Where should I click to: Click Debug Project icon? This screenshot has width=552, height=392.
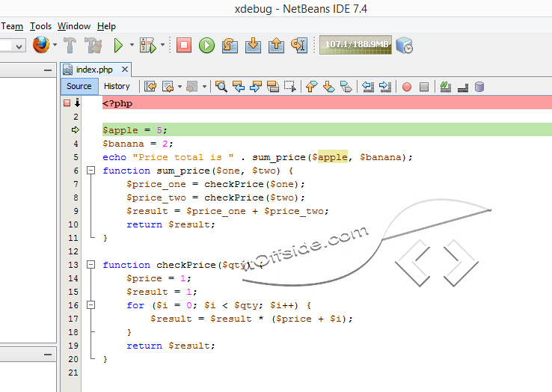[148, 46]
